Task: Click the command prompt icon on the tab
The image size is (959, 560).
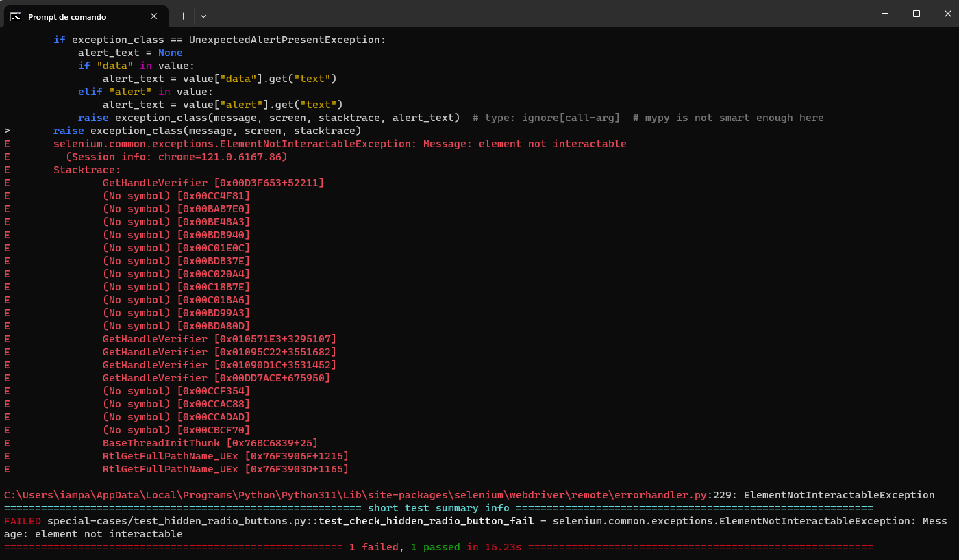Action: click(15, 16)
